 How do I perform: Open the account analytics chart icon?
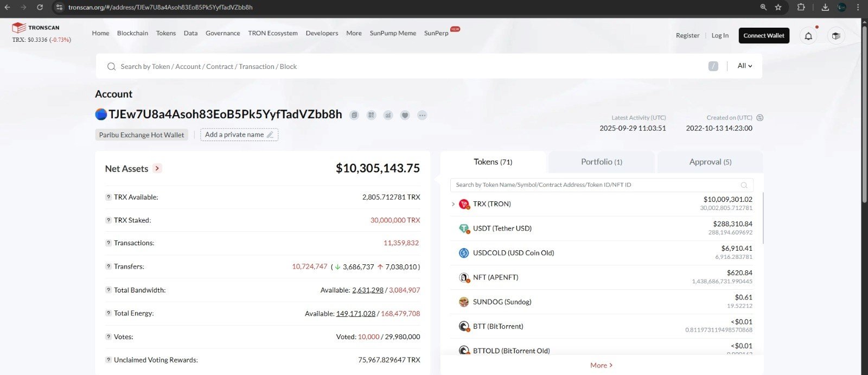(x=388, y=115)
